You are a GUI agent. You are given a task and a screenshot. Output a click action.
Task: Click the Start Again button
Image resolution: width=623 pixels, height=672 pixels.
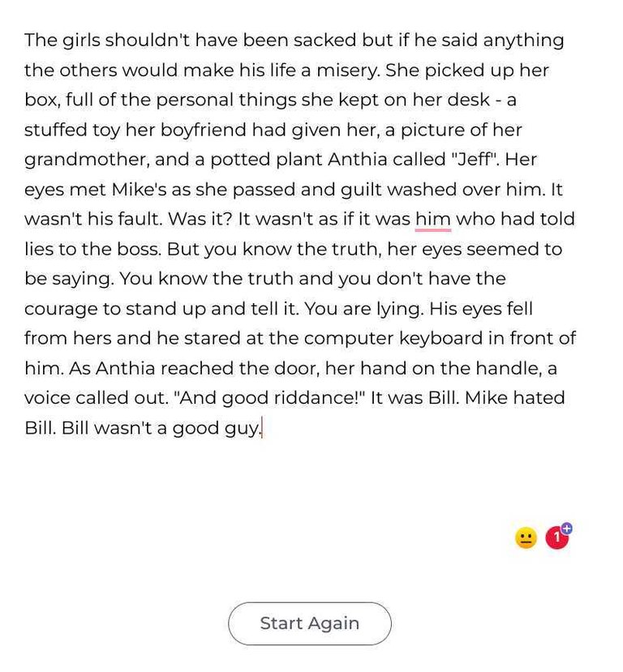pos(310,623)
